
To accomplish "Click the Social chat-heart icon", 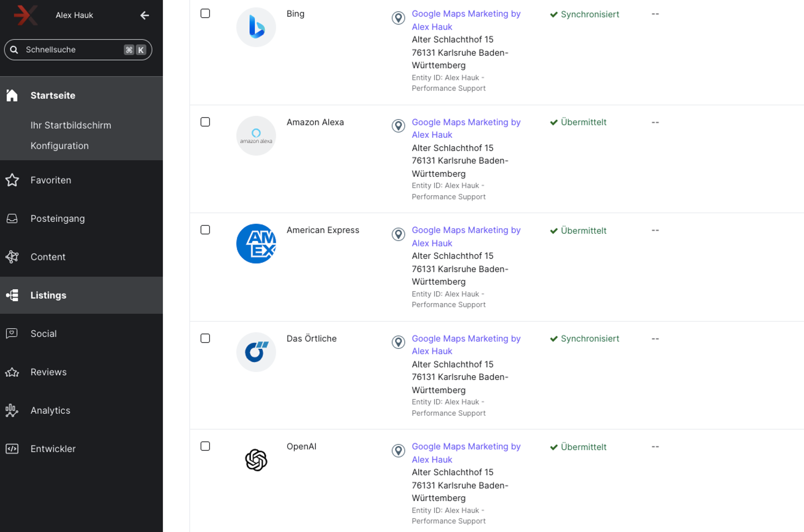I will 12,334.
